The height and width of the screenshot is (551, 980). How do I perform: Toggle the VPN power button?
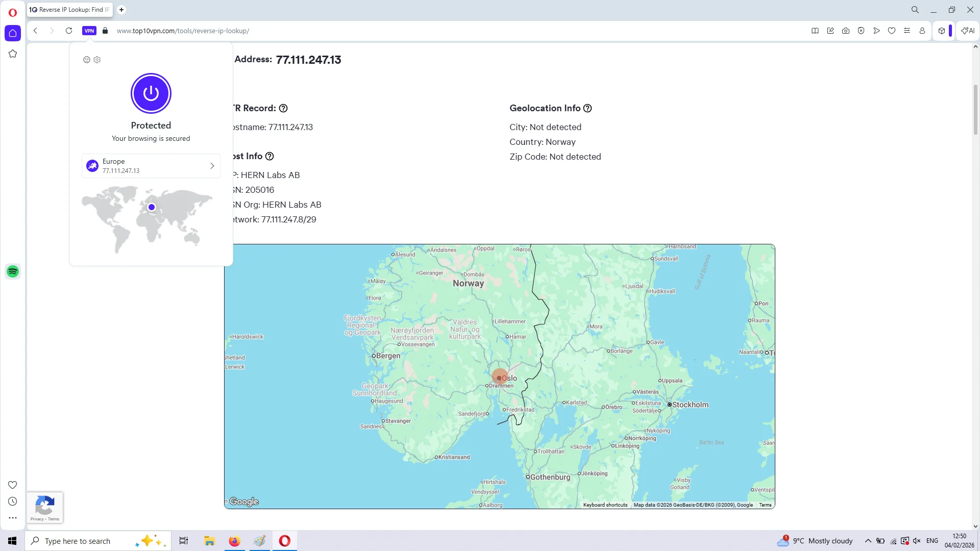point(151,93)
